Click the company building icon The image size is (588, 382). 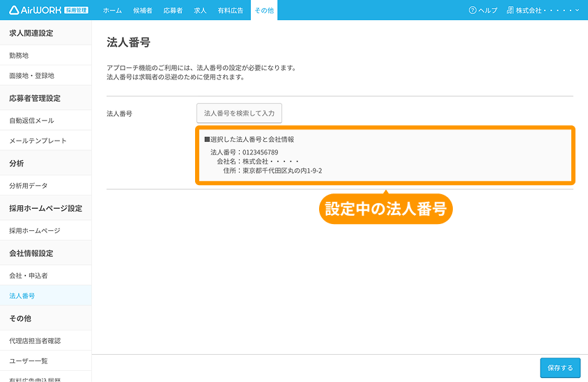tap(510, 10)
